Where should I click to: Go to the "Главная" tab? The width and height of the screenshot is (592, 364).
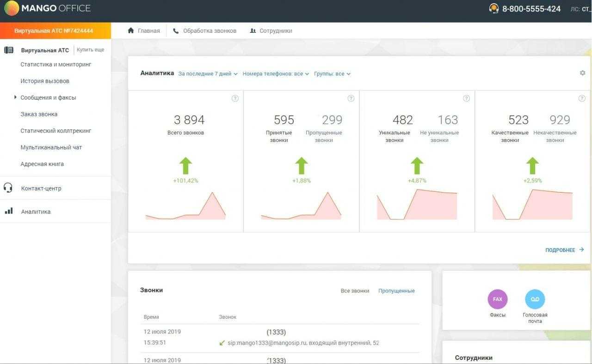(x=144, y=31)
